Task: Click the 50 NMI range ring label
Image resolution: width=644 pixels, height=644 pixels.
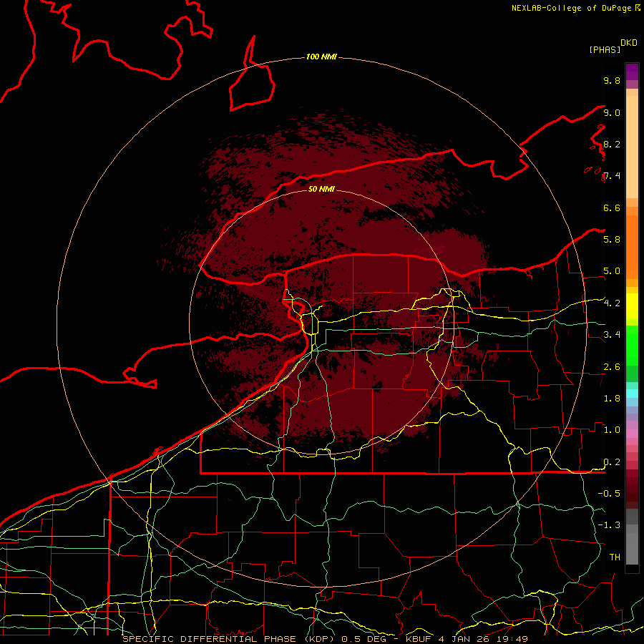Action: coord(321,189)
